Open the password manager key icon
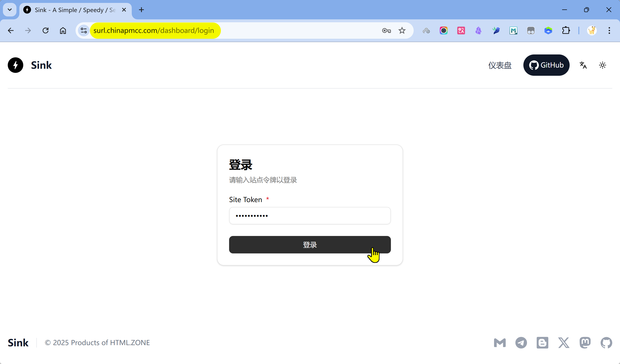 (386, 30)
